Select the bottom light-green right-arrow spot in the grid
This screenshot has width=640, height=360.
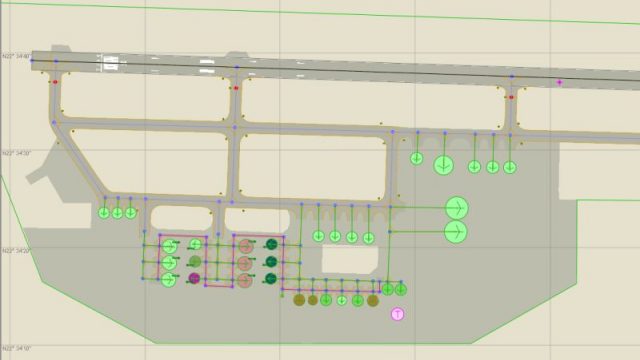coord(168,280)
